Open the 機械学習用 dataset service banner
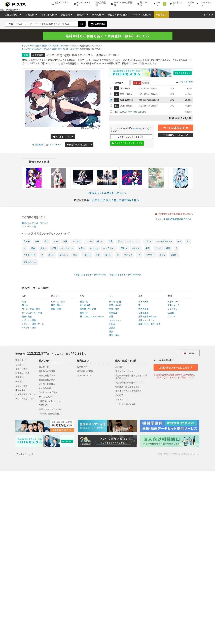 tap(170, 426)
